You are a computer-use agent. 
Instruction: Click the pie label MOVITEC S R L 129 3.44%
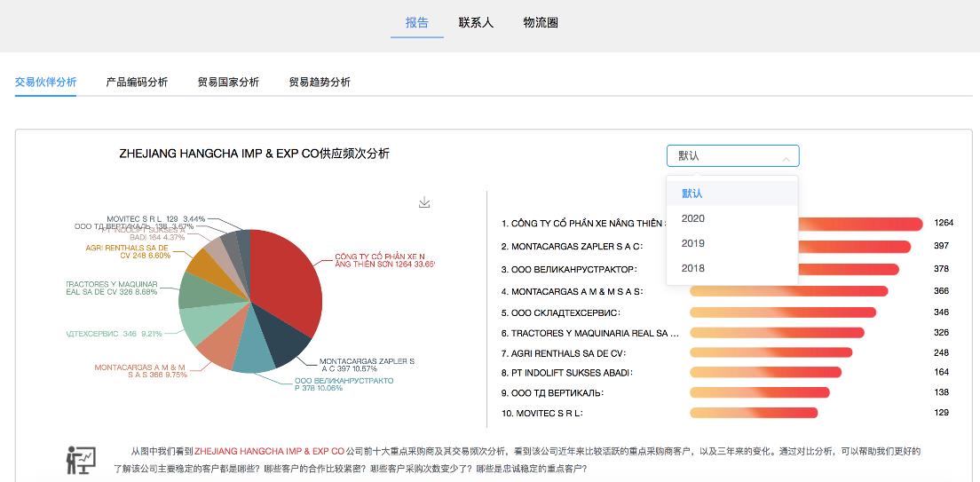(155, 218)
